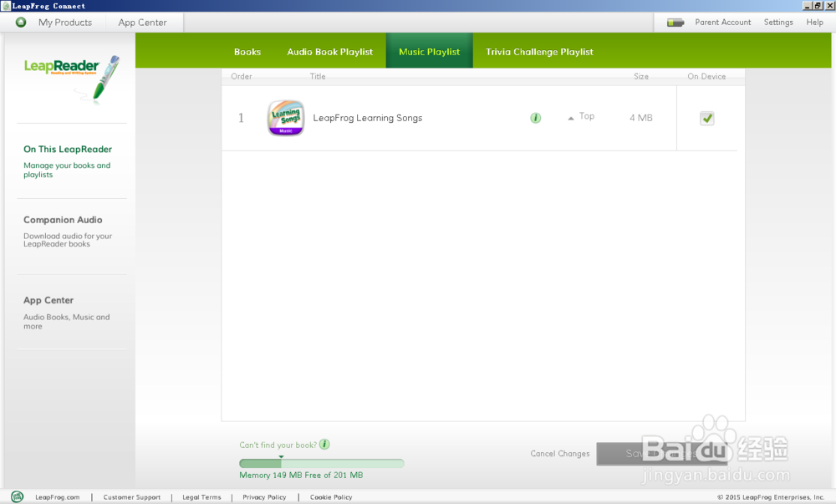The width and height of the screenshot is (836, 504).
Task: Select the Music Playlist tab
Action: point(429,52)
